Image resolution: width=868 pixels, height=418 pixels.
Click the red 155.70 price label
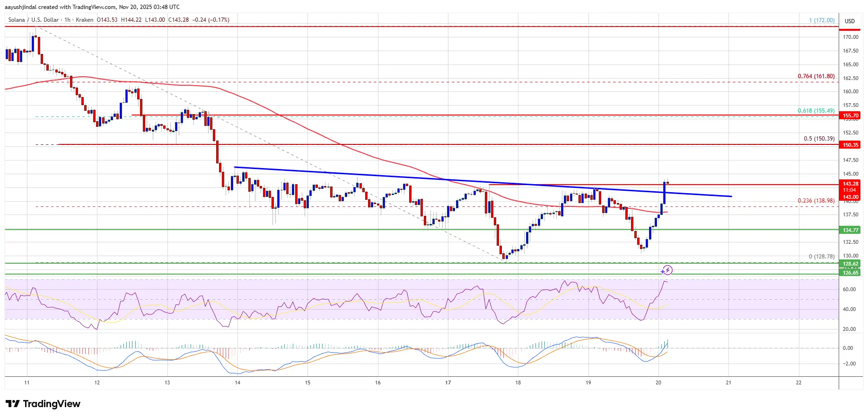point(850,116)
